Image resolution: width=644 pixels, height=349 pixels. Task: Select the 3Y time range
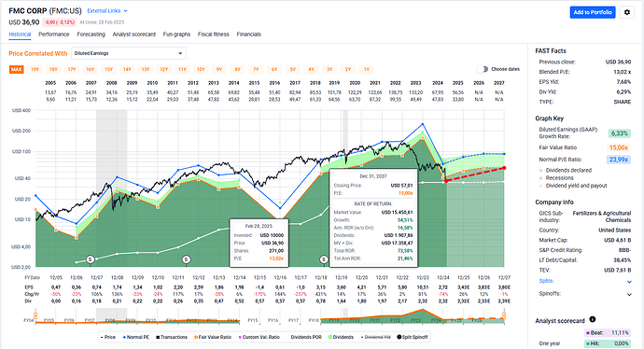(x=329, y=69)
